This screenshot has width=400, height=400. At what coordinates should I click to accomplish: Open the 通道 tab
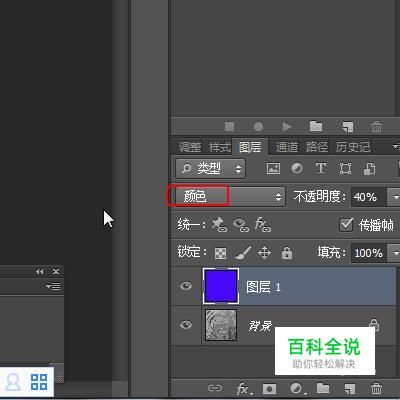(x=287, y=147)
